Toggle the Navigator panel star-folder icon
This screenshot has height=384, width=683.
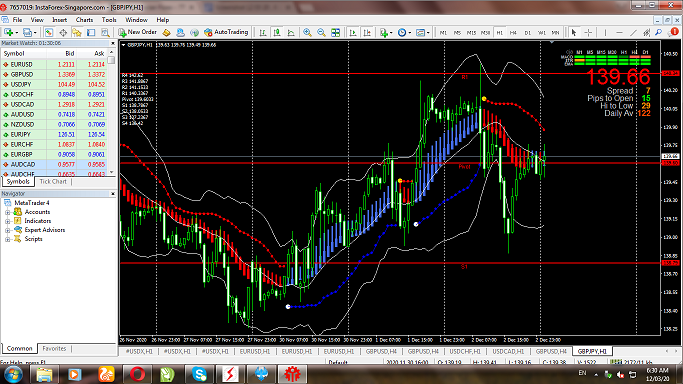click(77, 33)
